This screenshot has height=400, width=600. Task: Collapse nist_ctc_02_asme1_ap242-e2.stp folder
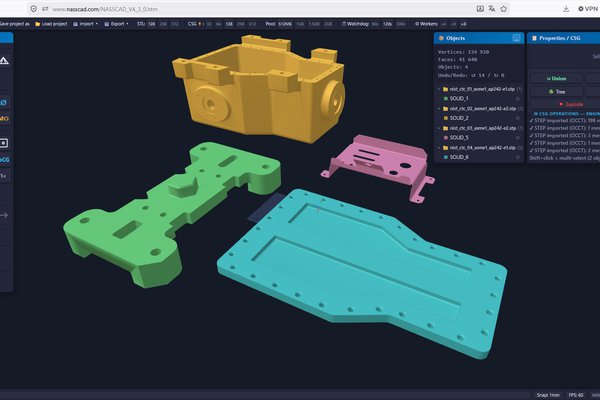439,109
